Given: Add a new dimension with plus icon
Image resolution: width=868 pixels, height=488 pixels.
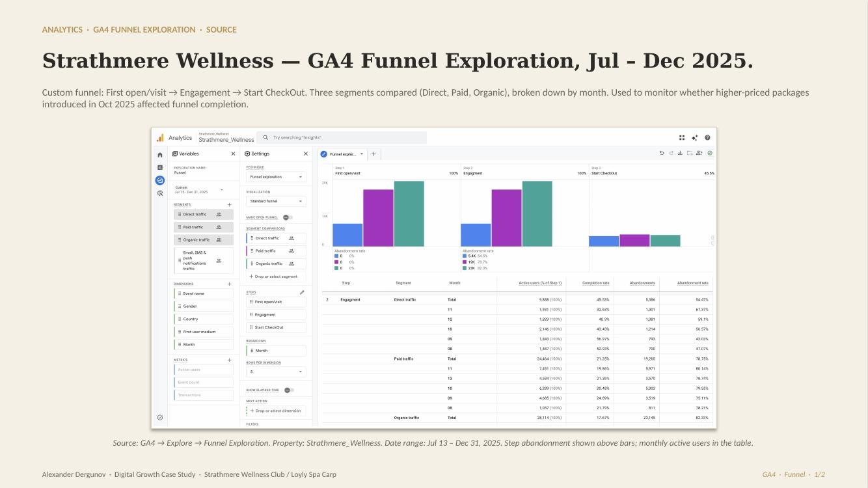Looking at the screenshot, I should point(229,284).
